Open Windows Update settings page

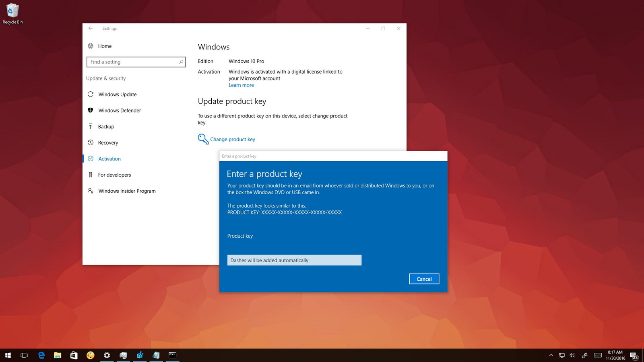coord(117,95)
